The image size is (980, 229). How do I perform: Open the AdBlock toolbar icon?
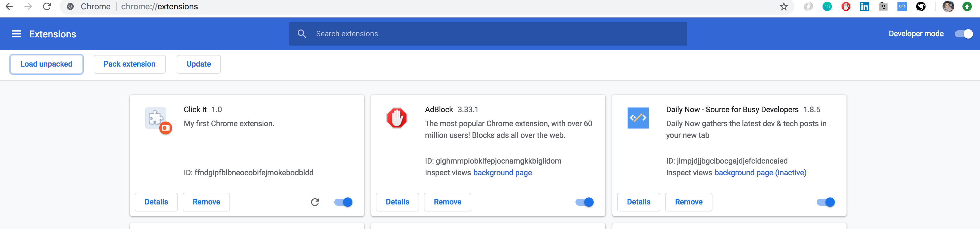(846, 6)
